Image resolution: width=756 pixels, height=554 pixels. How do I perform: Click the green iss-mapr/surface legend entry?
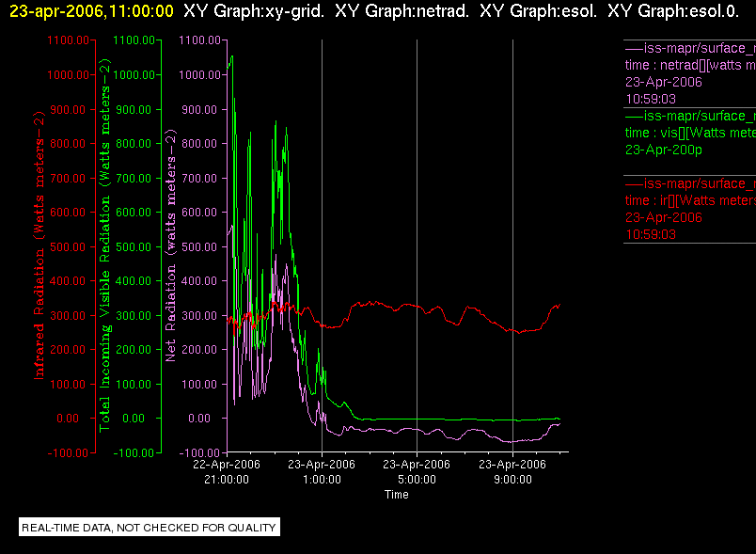point(690,117)
